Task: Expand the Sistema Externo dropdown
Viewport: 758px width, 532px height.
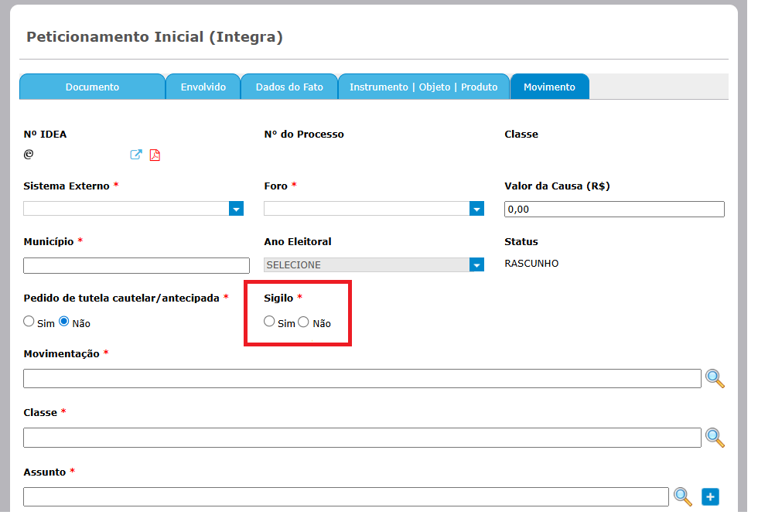Action: [x=236, y=209]
